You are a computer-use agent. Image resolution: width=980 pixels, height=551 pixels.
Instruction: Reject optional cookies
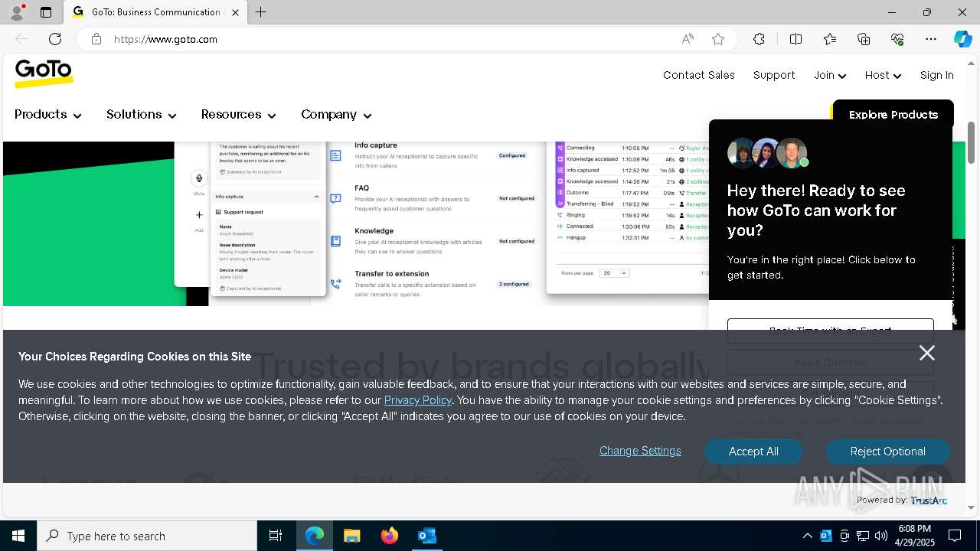887,452
